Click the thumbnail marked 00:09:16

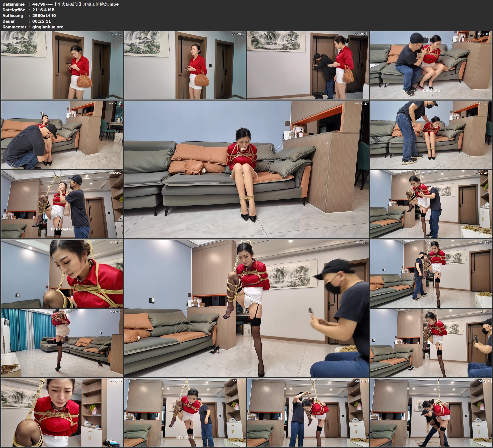[x=431, y=135]
